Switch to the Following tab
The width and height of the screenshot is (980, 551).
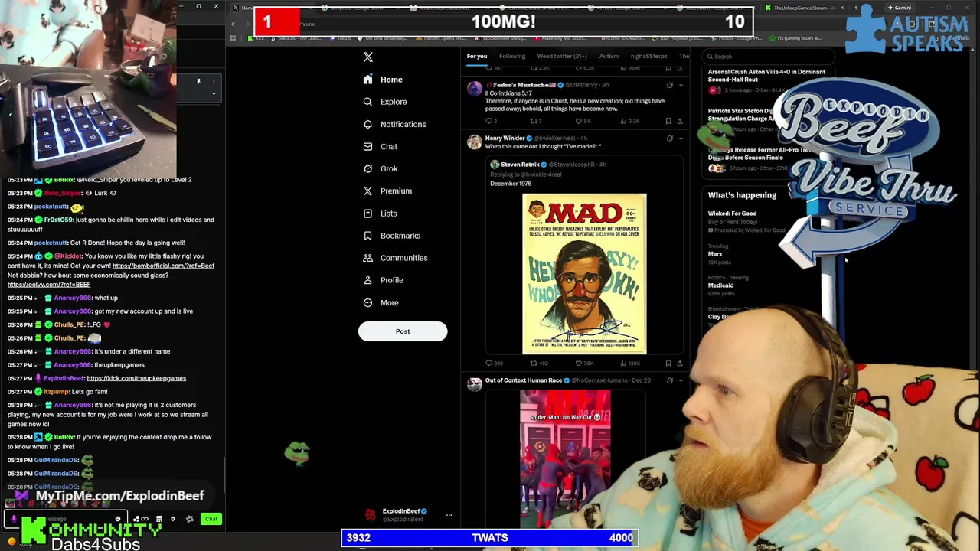[x=512, y=56]
